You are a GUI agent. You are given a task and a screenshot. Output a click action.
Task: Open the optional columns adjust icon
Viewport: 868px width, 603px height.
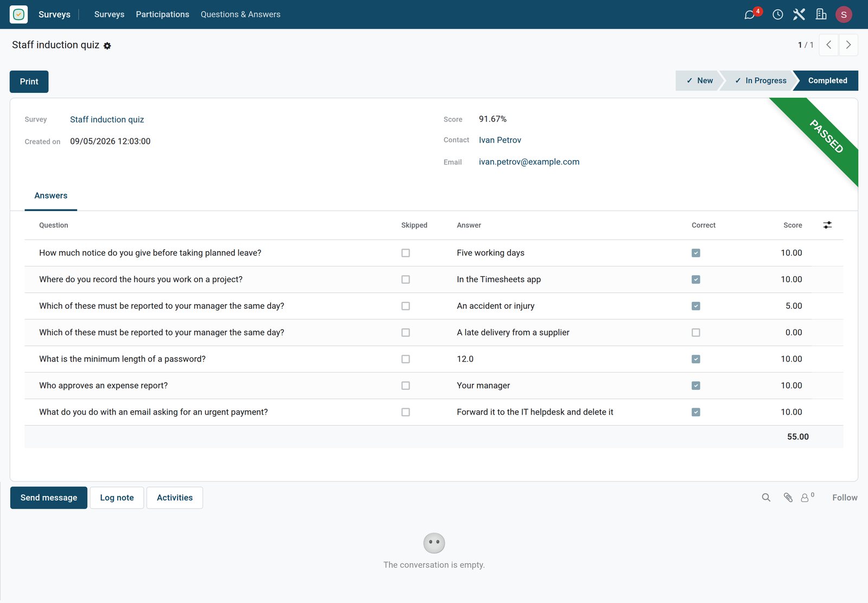point(827,225)
